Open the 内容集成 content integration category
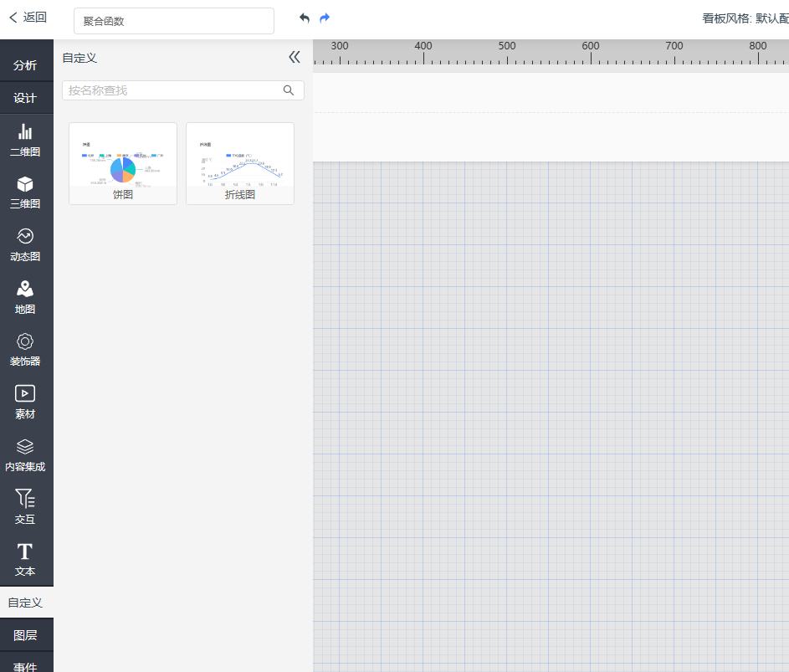 point(25,454)
